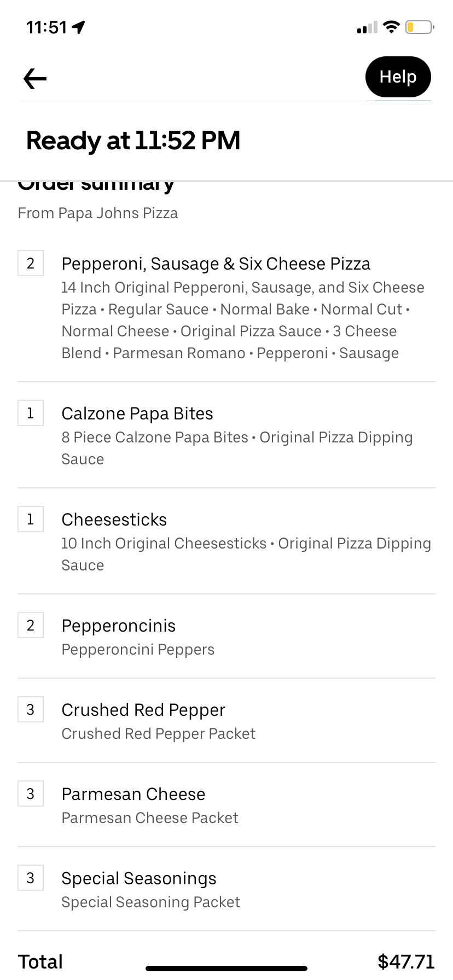Tap the home indicator bar at bottom
Image resolution: width=453 pixels, height=980 pixels.
pos(226,969)
